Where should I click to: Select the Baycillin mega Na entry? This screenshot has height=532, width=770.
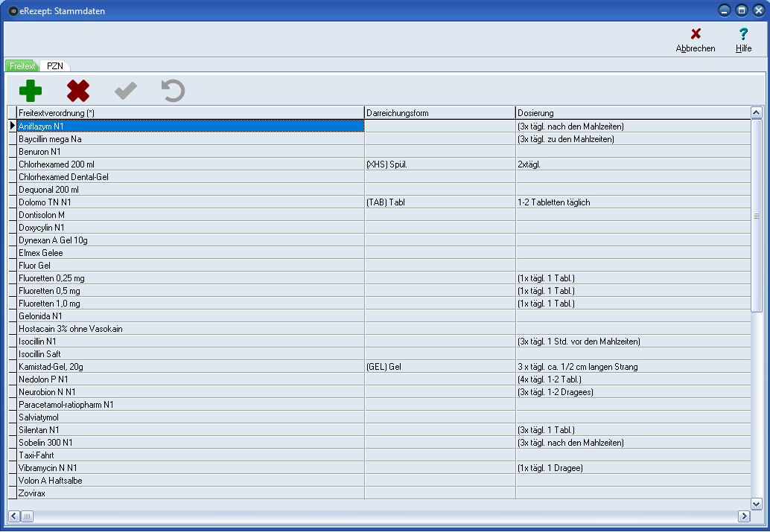[x=191, y=139]
